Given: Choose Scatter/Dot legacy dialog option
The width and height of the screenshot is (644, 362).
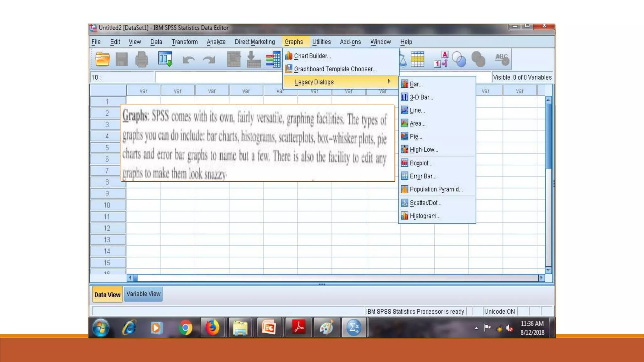Looking at the screenshot, I should [x=425, y=203].
